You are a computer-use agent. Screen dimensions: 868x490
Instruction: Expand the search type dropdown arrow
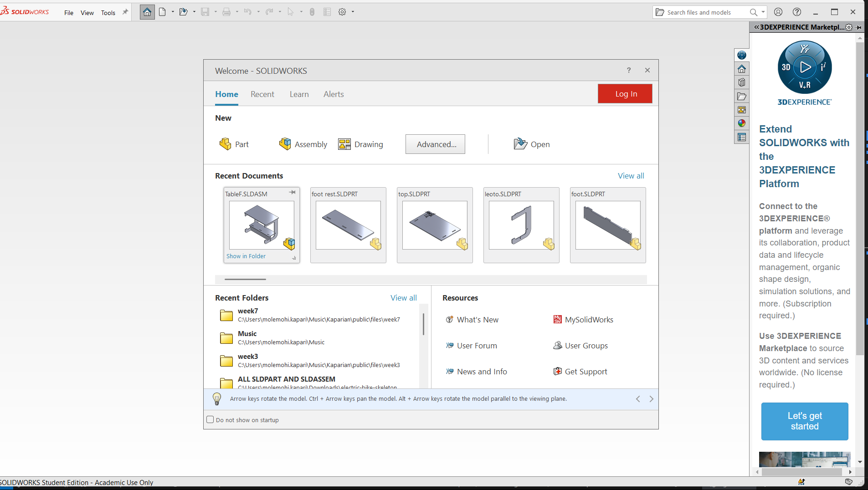pos(763,12)
